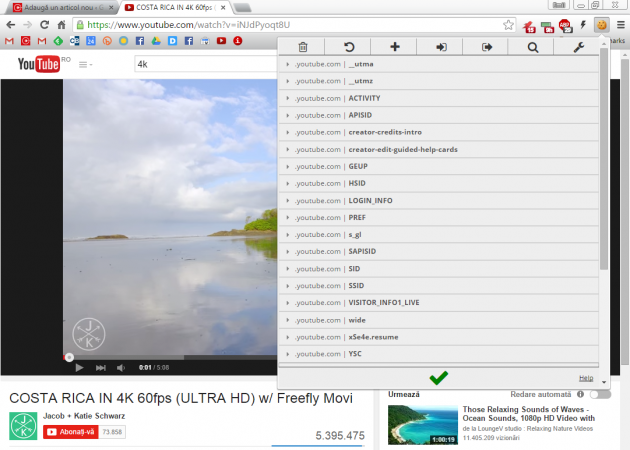Click the Abonați-vă subscribe button
The image size is (630, 450).
(x=71, y=432)
